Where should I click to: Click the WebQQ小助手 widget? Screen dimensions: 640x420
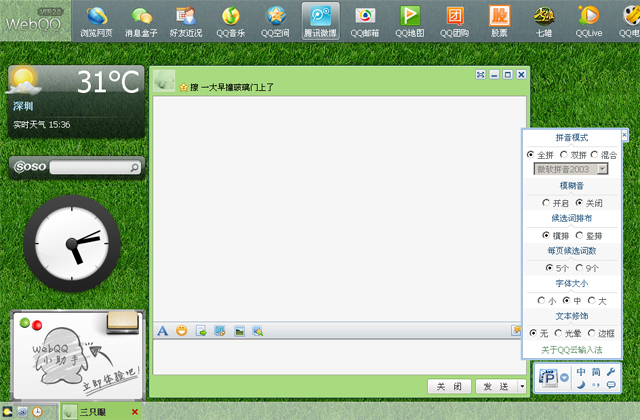pos(78,355)
